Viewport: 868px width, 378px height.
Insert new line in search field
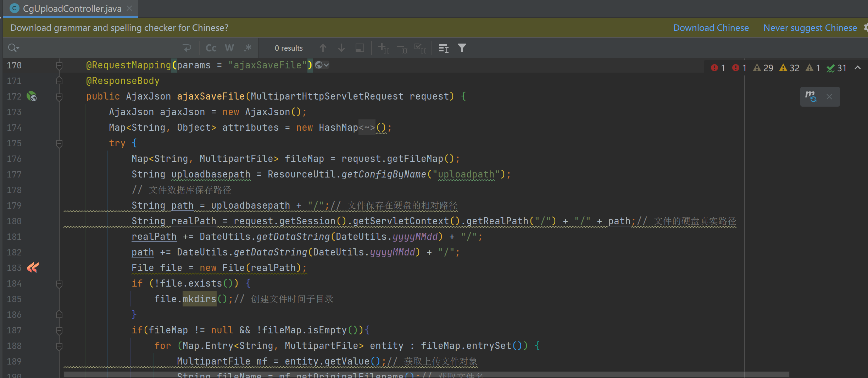(187, 48)
